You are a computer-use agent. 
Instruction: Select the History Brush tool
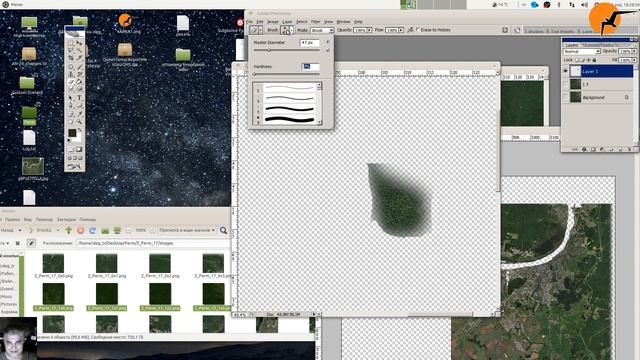80,74
